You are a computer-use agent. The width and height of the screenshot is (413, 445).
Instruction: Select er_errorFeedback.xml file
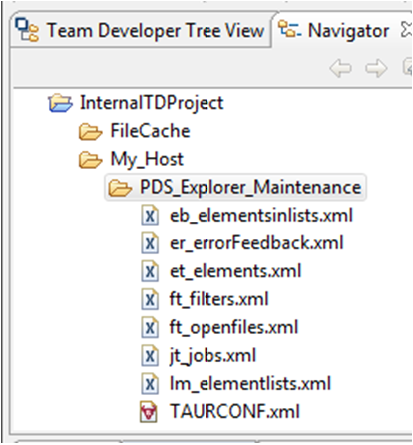tap(257, 243)
